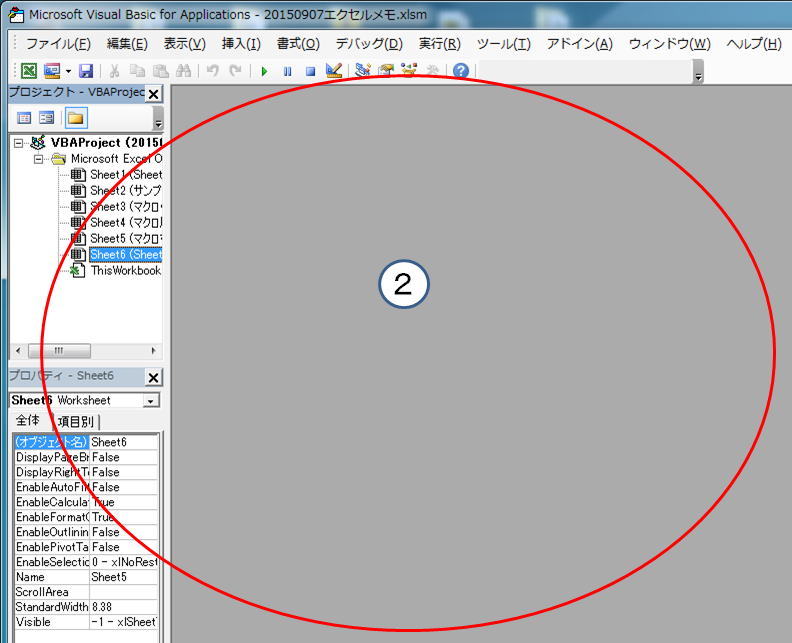This screenshot has height=643, width=792.
Task: Close the Properties - Sheet6 panel
Action: (x=153, y=377)
